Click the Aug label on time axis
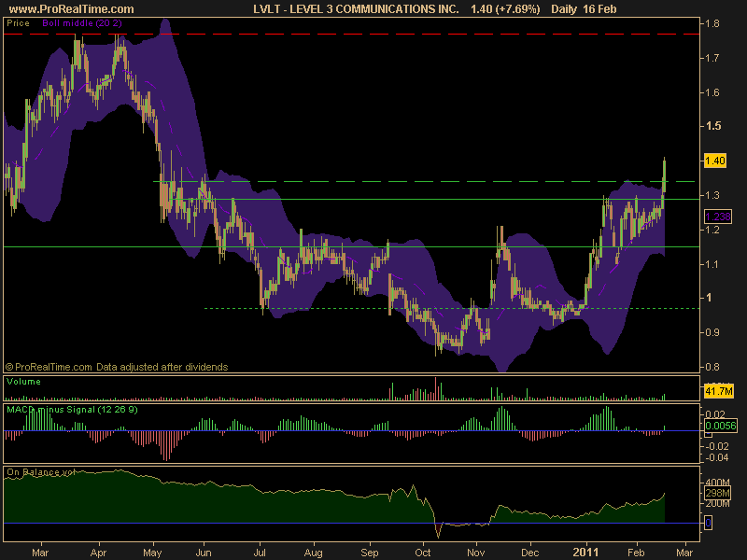This screenshot has height=560, width=747. [x=313, y=553]
